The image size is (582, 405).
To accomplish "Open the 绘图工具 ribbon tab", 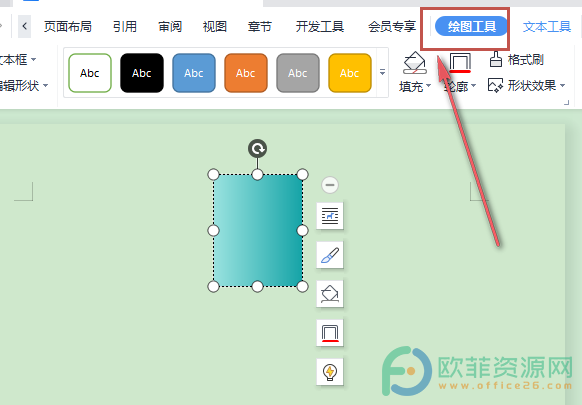I will [471, 26].
